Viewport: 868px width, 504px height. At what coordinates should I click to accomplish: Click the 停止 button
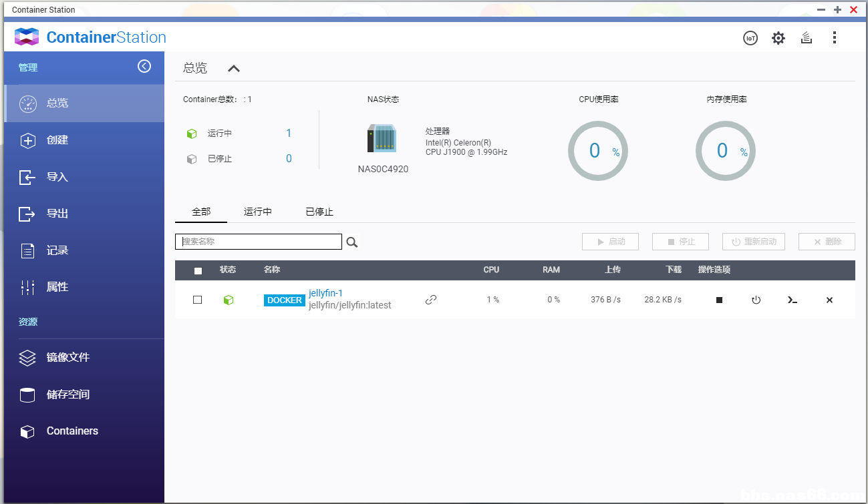click(x=680, y=242)
